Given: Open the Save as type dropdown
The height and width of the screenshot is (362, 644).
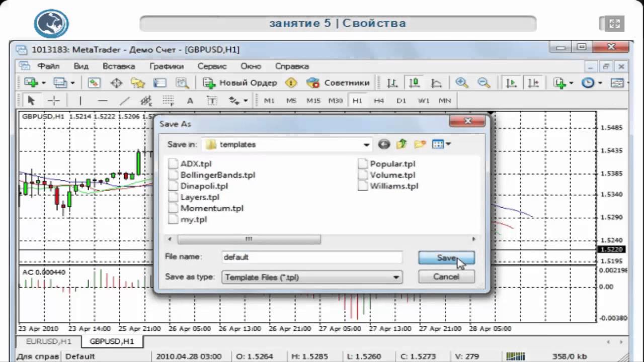Looking at the screenshot, I should pos(396,277).
